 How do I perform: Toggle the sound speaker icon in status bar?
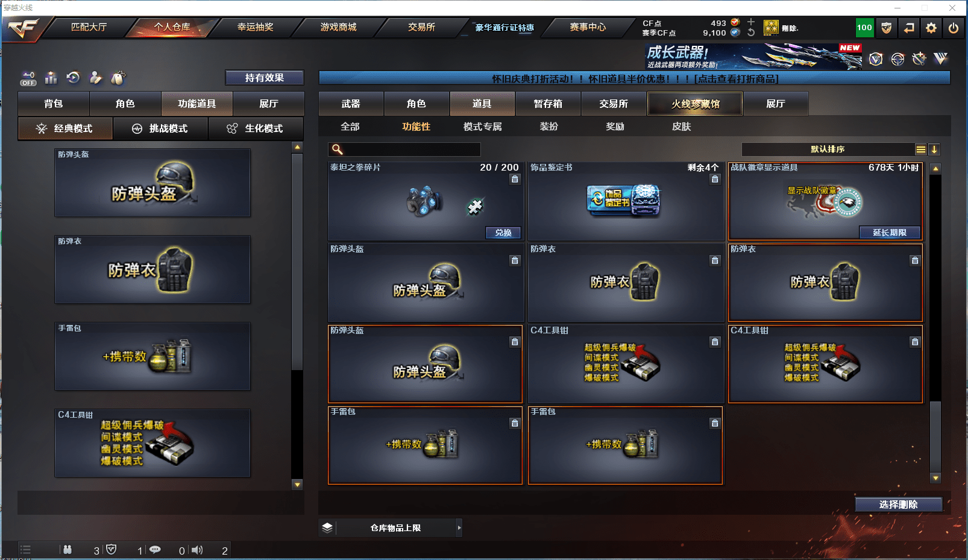(x=197, y=550)
